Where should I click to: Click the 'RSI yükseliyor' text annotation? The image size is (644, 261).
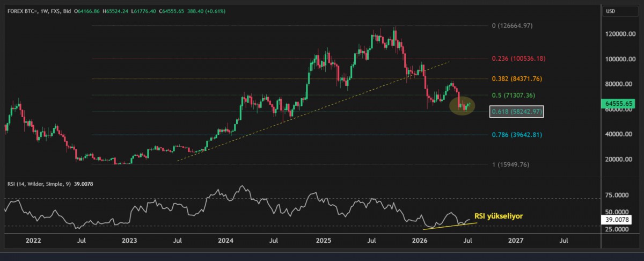[x=499, y=216]
